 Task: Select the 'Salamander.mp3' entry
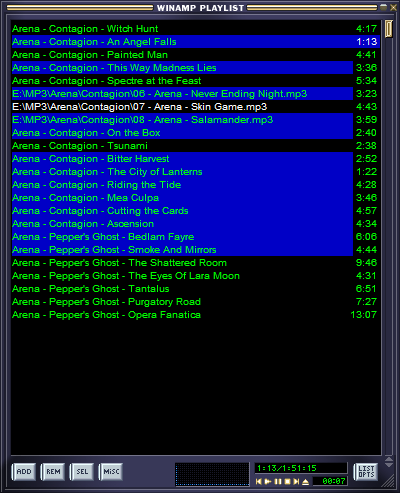coord(195,120)
